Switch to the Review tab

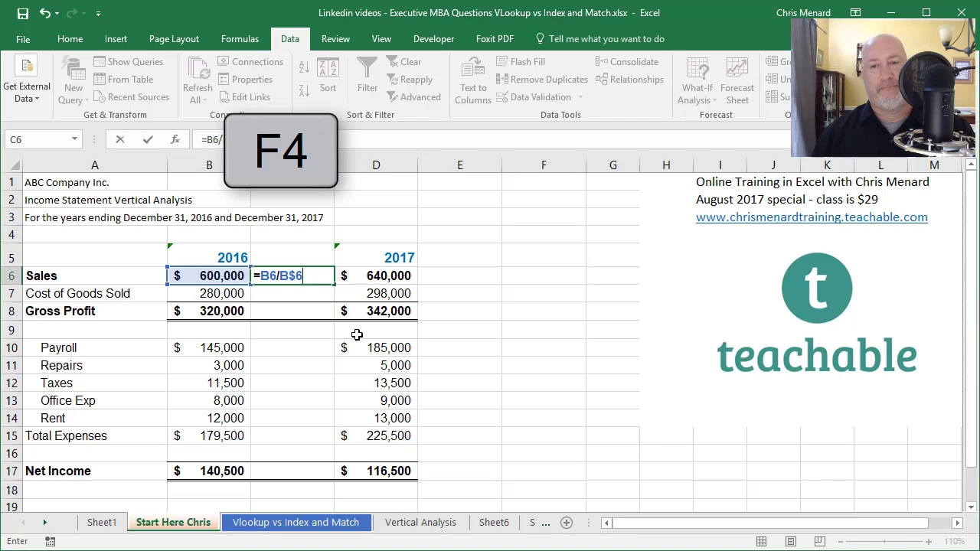335,39
